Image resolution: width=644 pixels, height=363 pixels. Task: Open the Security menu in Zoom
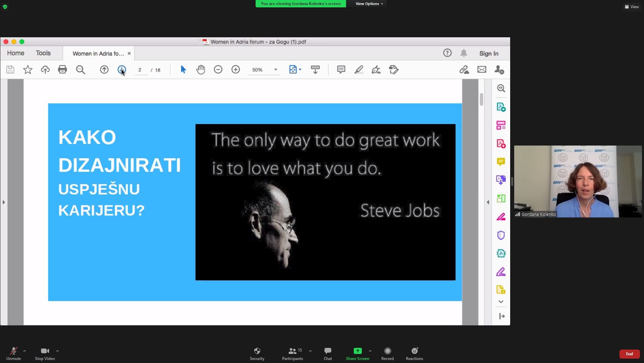pyautogui.click(x=257, y=354)
